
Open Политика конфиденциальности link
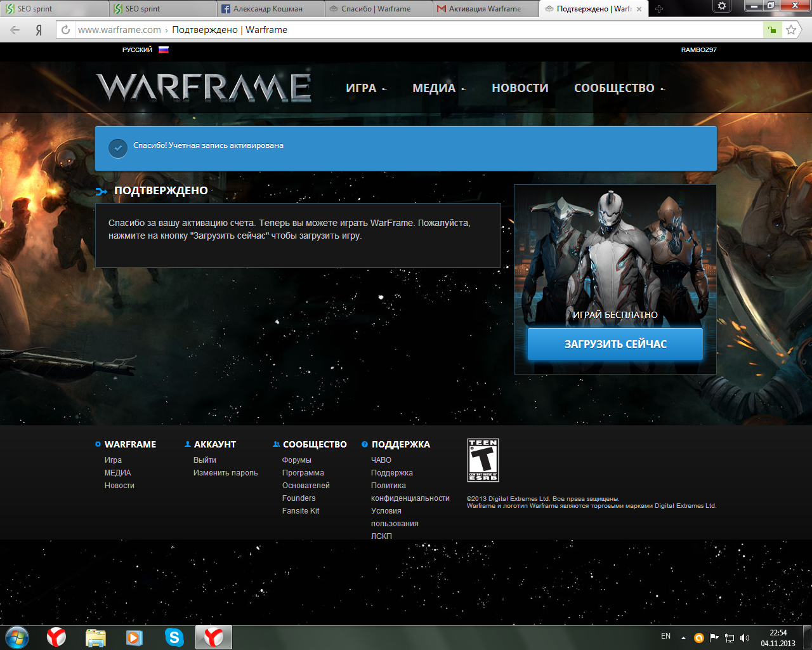pos(410,492)
